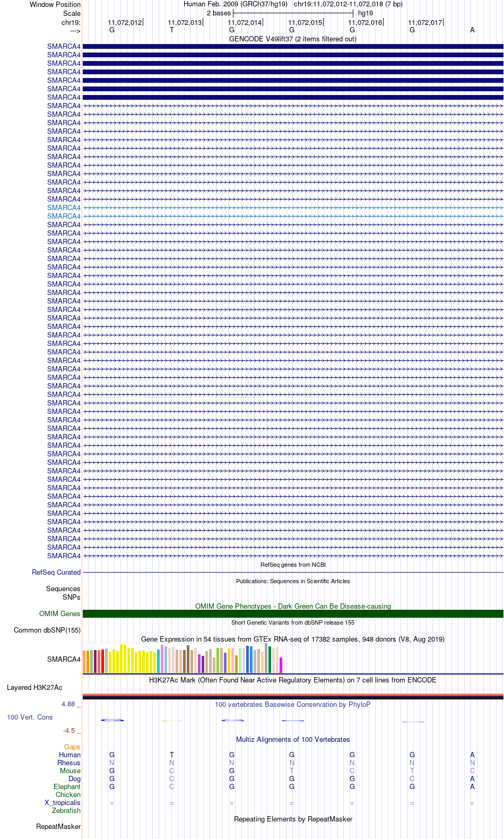Click the orange H3K27Ac signal bar
The width and height of the screenshot is (504, 839).
[293, 695]
